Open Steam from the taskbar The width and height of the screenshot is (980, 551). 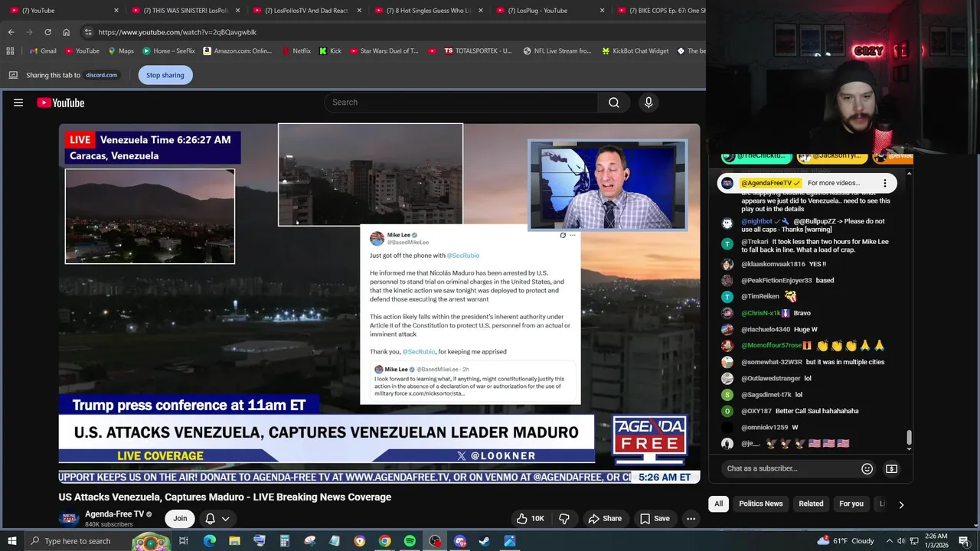[x=485, y=541]
